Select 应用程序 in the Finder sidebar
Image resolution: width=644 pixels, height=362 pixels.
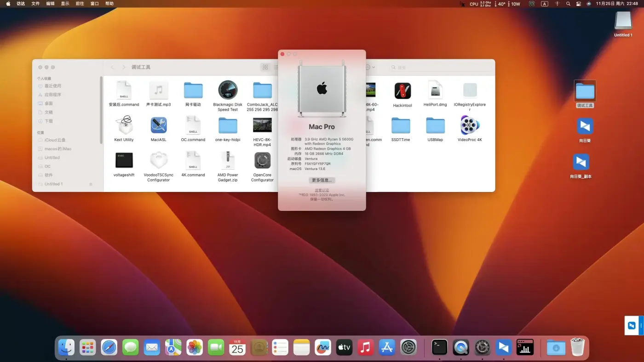[52, 95]
